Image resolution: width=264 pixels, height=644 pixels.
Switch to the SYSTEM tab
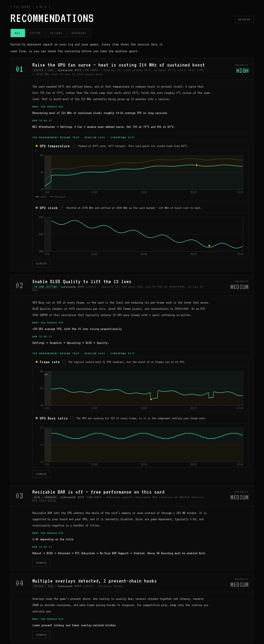coord(35,33)
